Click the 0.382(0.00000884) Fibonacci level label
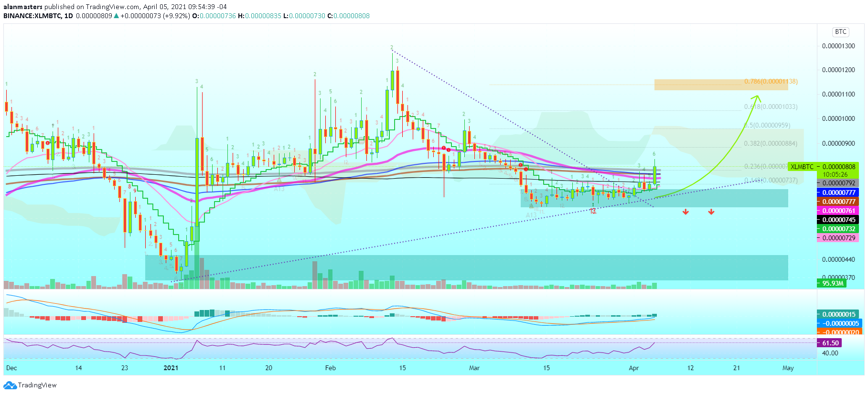The height and width of the screenshot is (395, 868). click(771, 143)
